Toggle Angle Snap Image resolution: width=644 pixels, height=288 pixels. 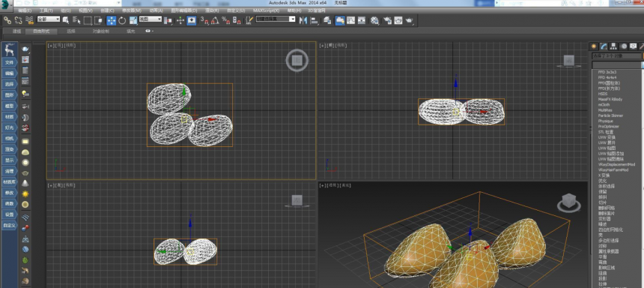215,20
